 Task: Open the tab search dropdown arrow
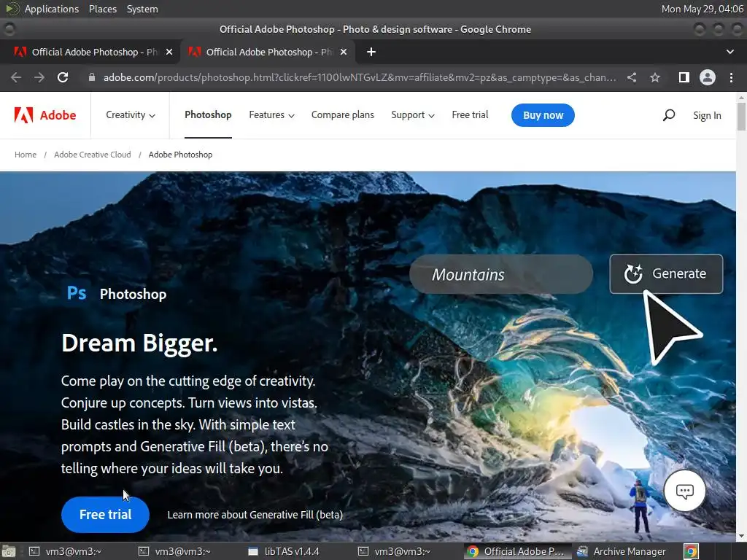[729, 52]
